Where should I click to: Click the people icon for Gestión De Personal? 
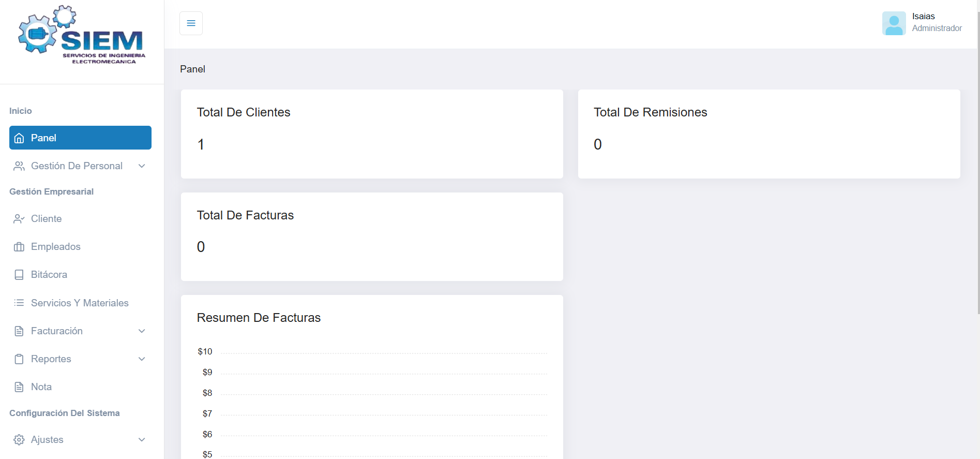(x=19, y=166)
